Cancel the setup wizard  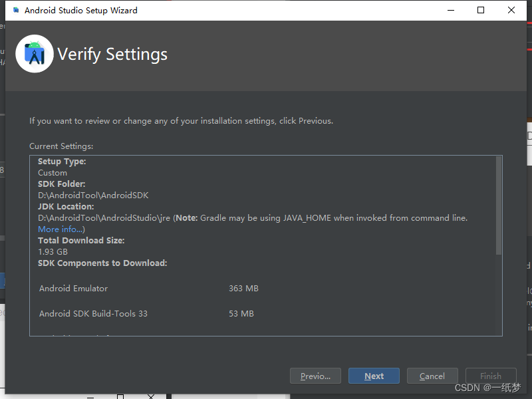(432, 376)
